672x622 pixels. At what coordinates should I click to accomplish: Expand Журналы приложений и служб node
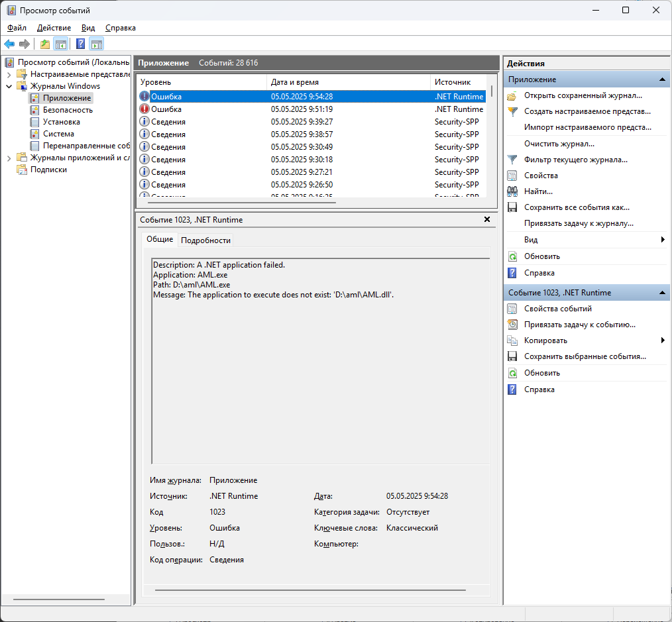point(9,158)
